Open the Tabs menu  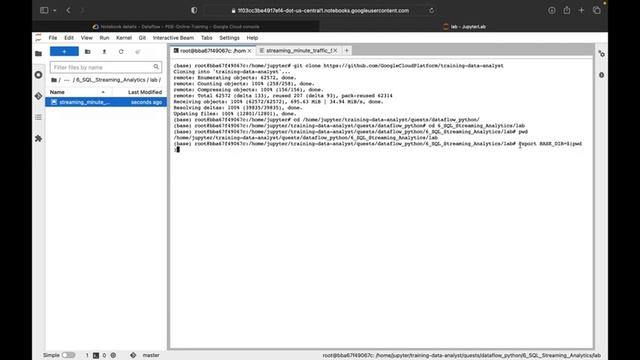[x=207, y=38]
